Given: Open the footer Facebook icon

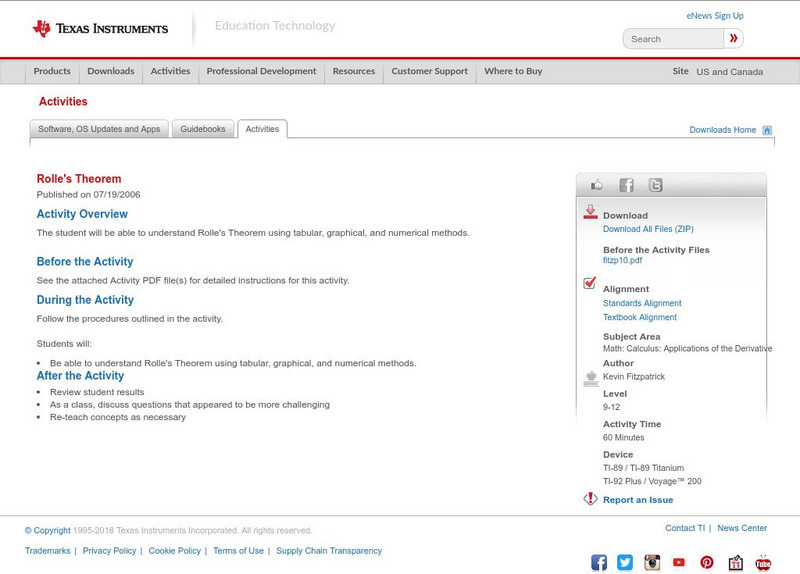Looking at the screenshot, I should [x=599, y=562].
